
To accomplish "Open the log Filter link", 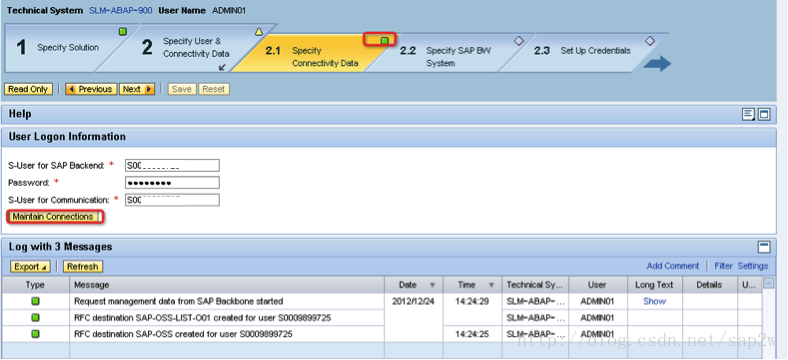I will (x=723, y=266).
